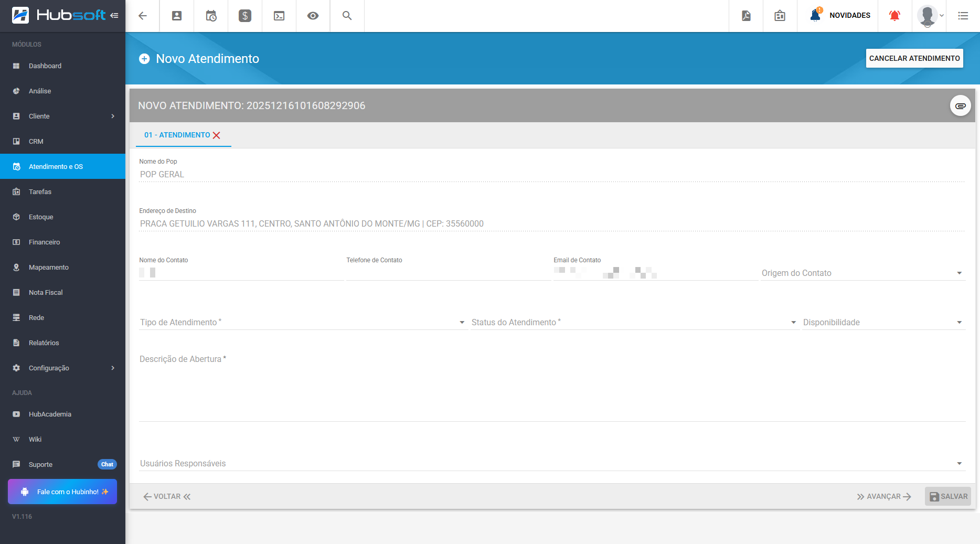
Task: Open the right-side list menu icon
Action: pos(963,16)
